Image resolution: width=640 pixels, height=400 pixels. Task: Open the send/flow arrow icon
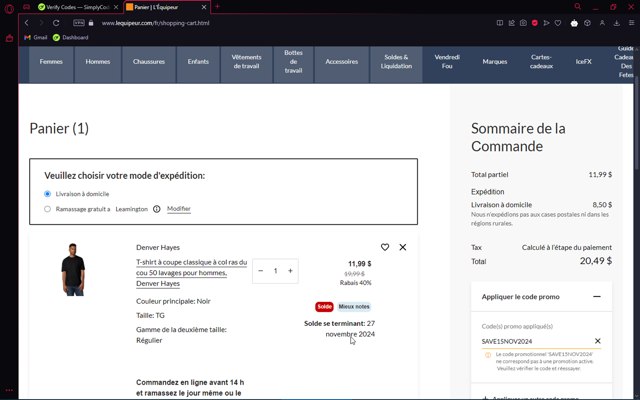click(546, 23)
